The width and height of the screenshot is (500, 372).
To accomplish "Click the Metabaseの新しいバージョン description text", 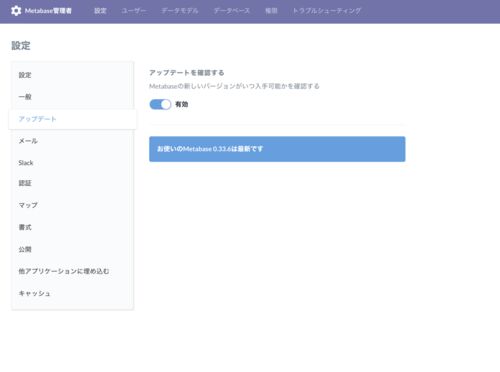I will [234, 86].
